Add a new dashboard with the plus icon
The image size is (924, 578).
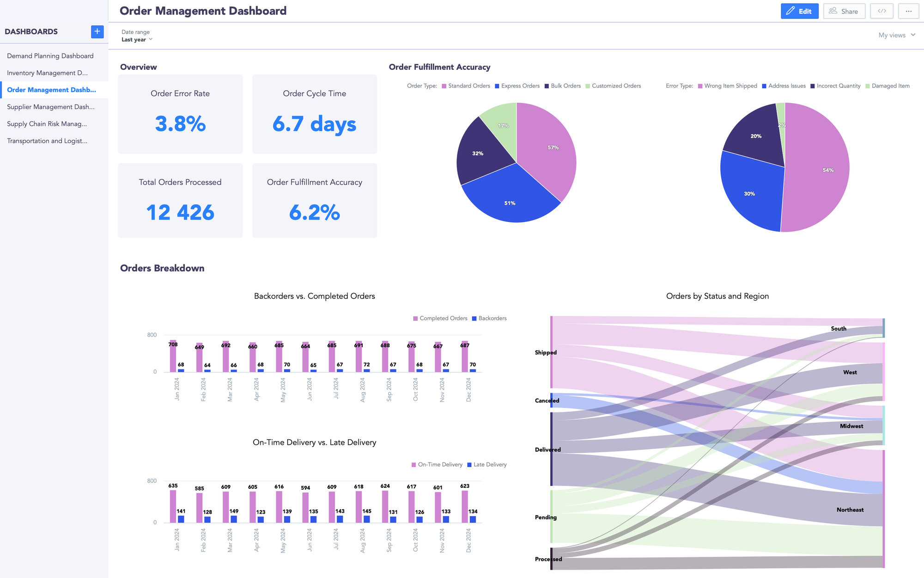[97, 31]
